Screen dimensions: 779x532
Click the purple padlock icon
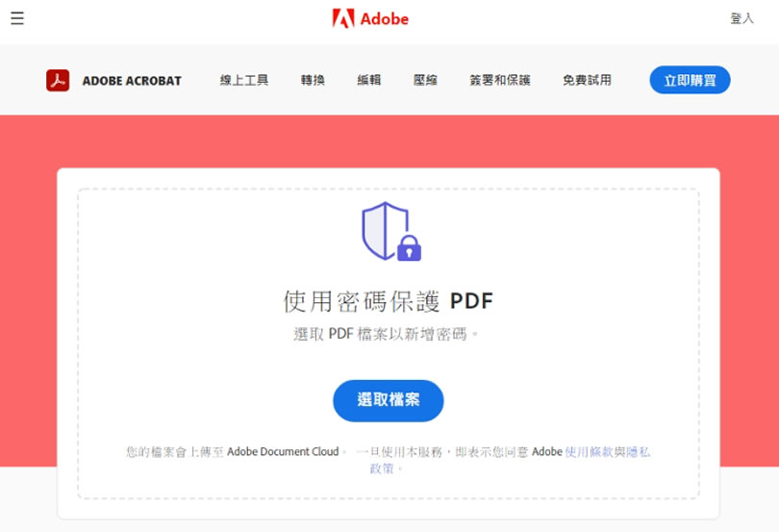409,248
